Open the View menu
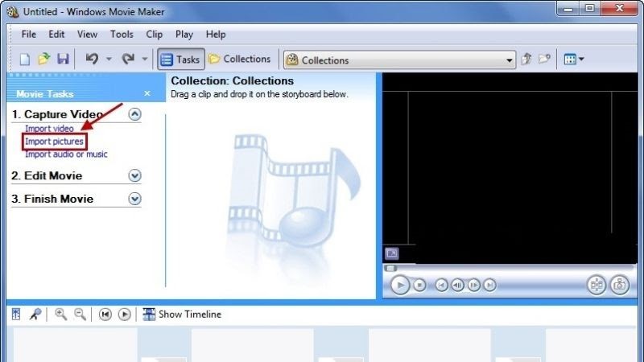 point(87,35)
